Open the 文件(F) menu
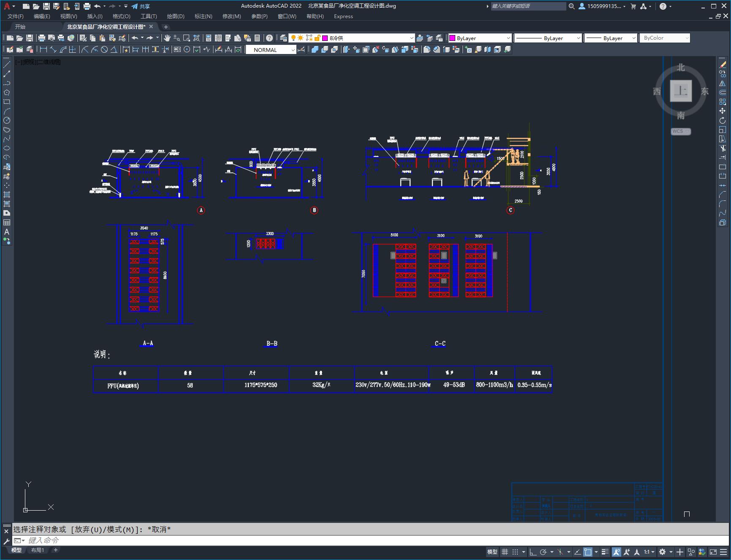 tap(16, 16)
